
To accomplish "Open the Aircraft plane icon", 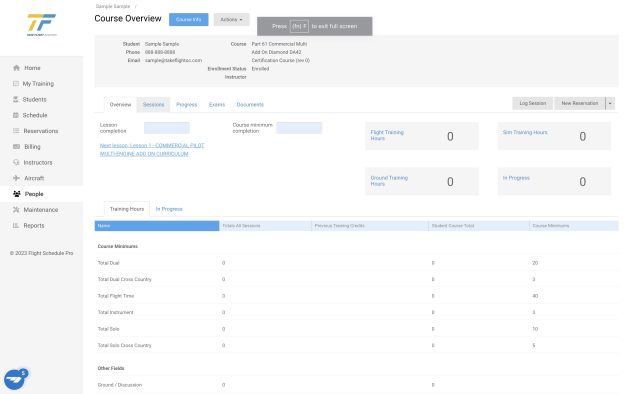I will tap(16, 178).
